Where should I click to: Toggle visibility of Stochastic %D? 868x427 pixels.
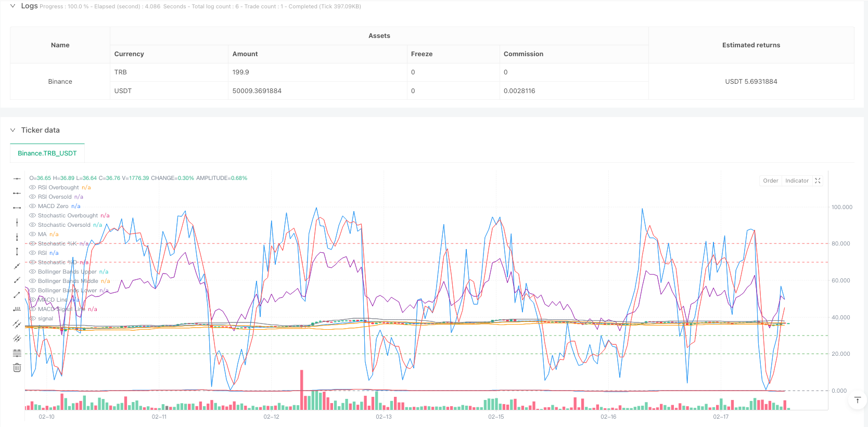[32, 262]
